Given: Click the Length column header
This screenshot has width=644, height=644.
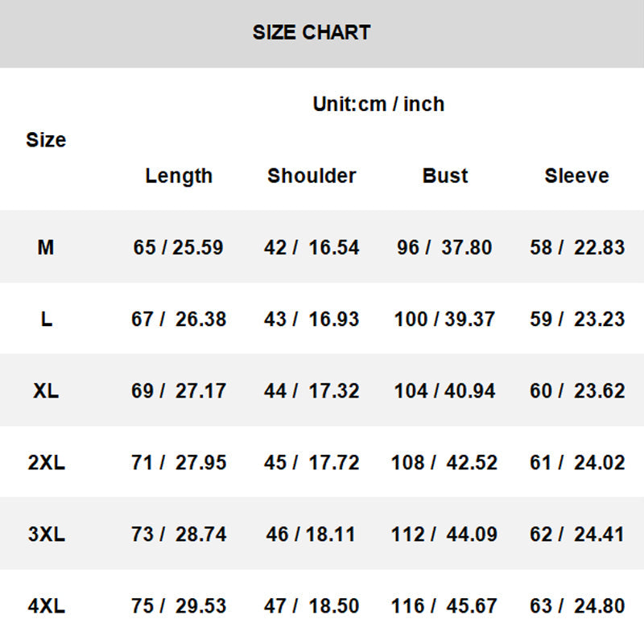Looking at the screenshot, I should 179,175.
